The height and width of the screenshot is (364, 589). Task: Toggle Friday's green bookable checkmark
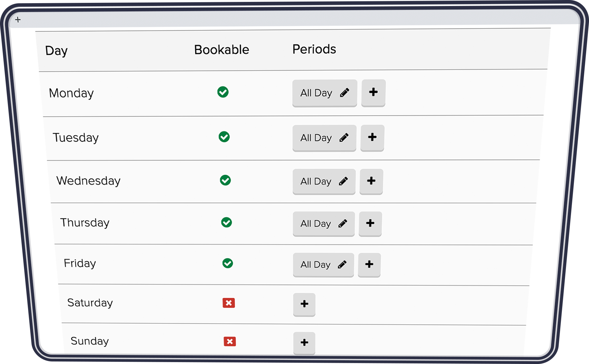point(227,263)
